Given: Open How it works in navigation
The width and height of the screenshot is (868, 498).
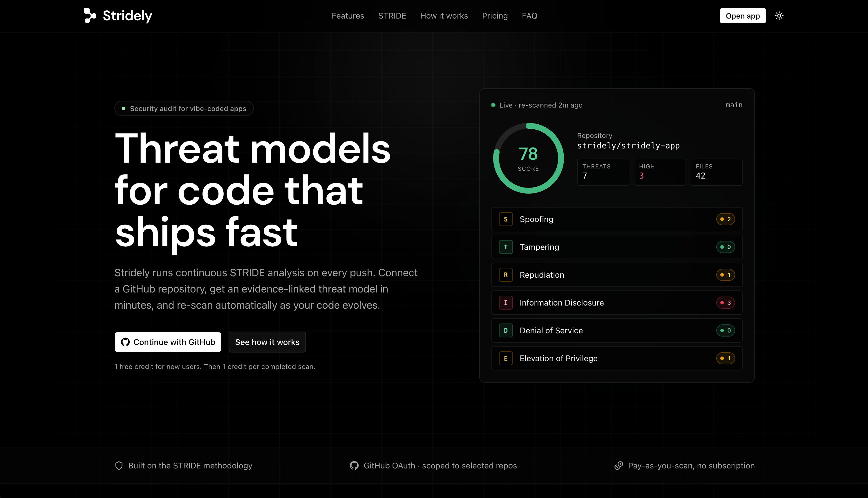Looking at the screenshot, I should 444,16.
